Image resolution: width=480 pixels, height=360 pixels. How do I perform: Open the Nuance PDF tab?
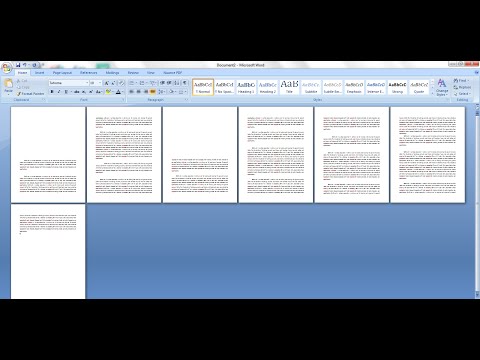coord(173,72)
